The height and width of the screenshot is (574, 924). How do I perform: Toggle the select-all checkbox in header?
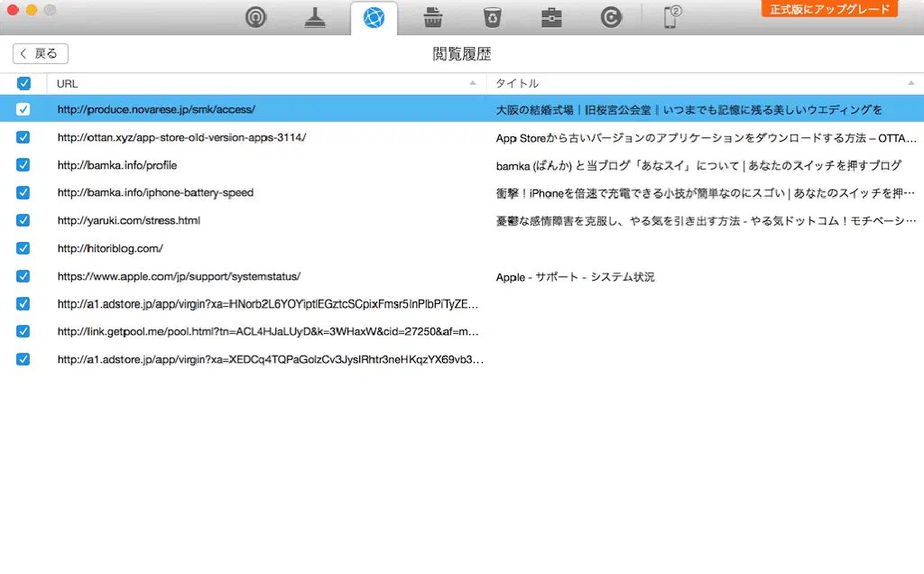point(23,83)
